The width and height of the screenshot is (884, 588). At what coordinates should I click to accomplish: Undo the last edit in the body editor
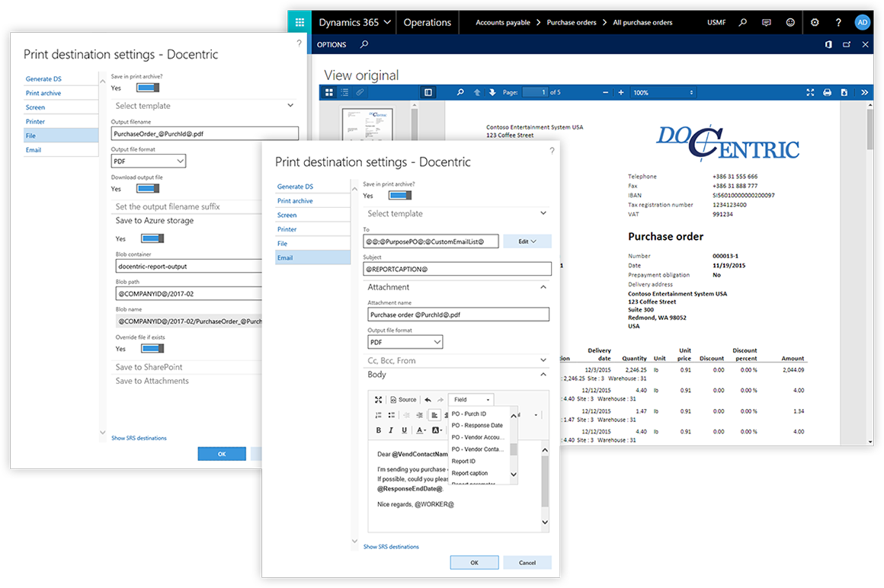pos(428,400)
